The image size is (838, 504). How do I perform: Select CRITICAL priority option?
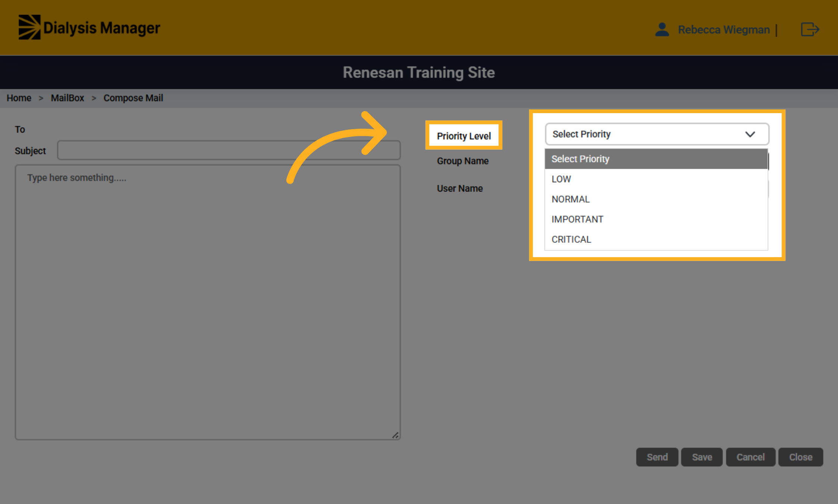656,240
